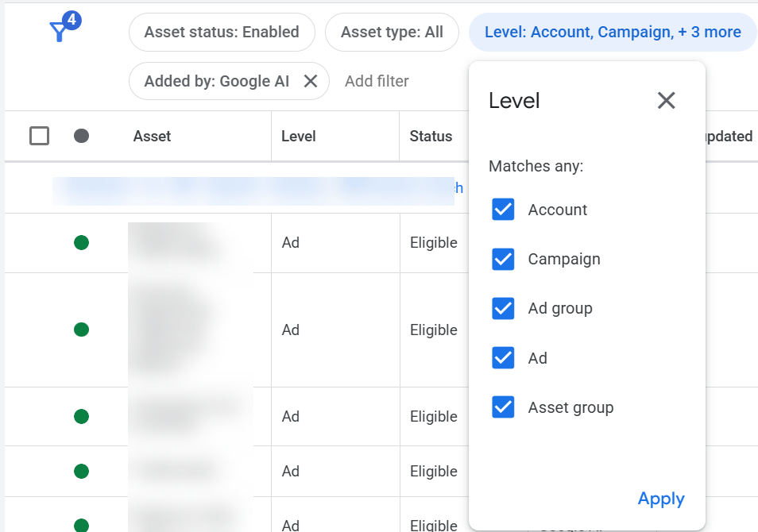
Task: Remove the Added by: Google AI filter
Action: (x=311, y=80)
